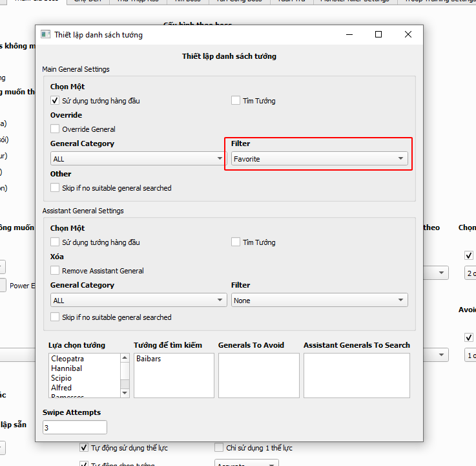Viewport: 476px width, 466px height.
Task: Open the Main General Category dropdown set to ALL
Action: tap(138, 159)
